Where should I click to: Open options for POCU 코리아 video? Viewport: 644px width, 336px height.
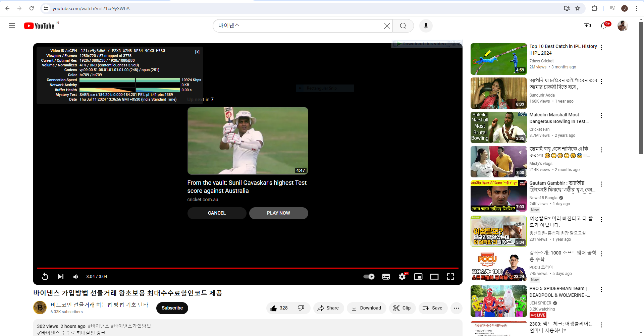pos(601,254)
